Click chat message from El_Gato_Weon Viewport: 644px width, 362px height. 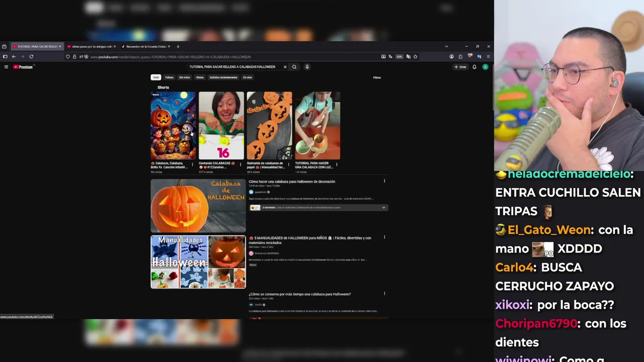coord(564,239)
